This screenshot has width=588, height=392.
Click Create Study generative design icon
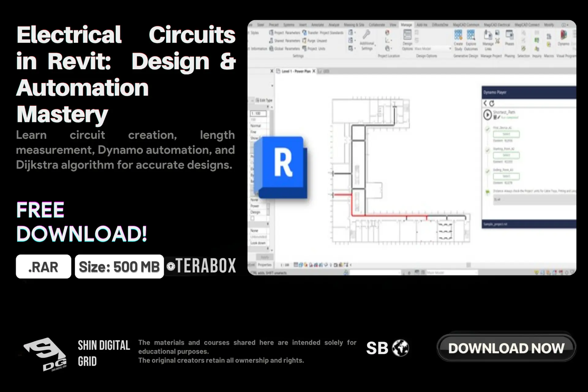(458, 40)
